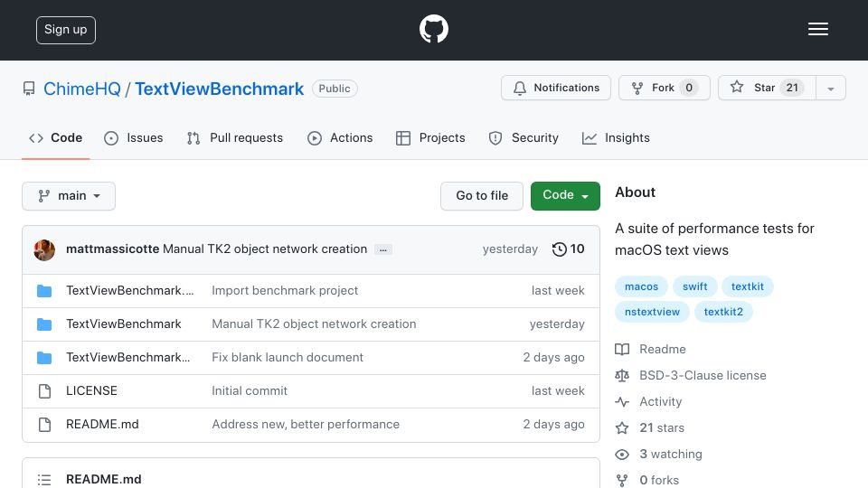The image size is (868, 488).
Task: Open commit 'Import benchmark project'
Action: (x=285, y=290)
